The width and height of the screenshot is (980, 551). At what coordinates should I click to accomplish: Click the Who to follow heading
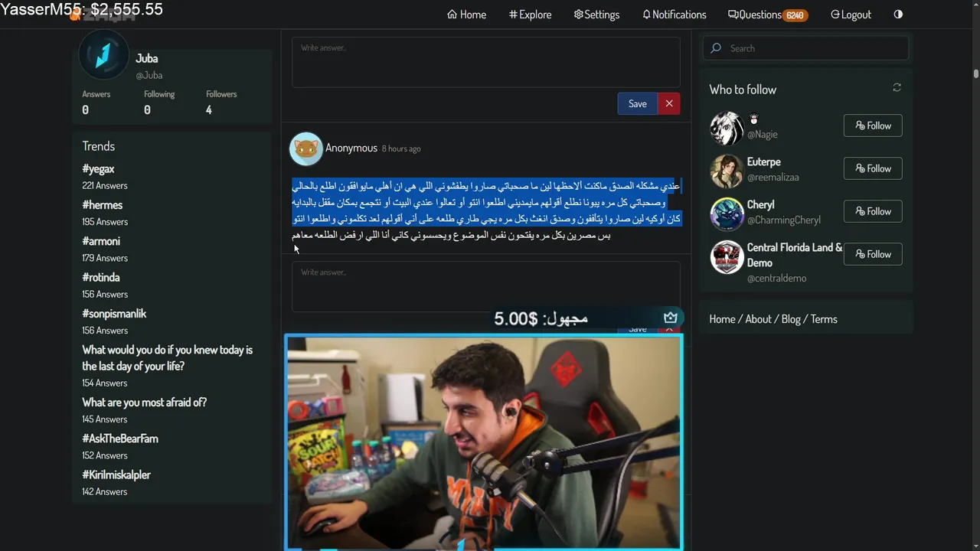[743, 90]
